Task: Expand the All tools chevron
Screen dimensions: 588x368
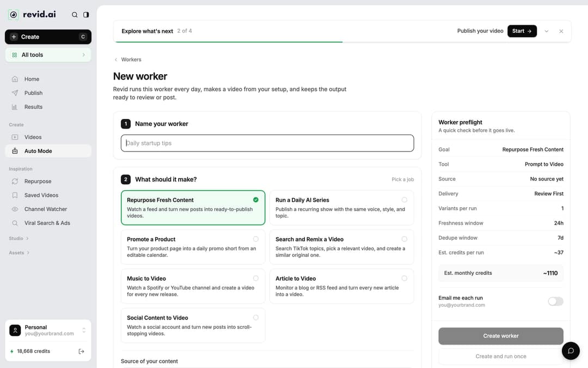Action: 83,55
